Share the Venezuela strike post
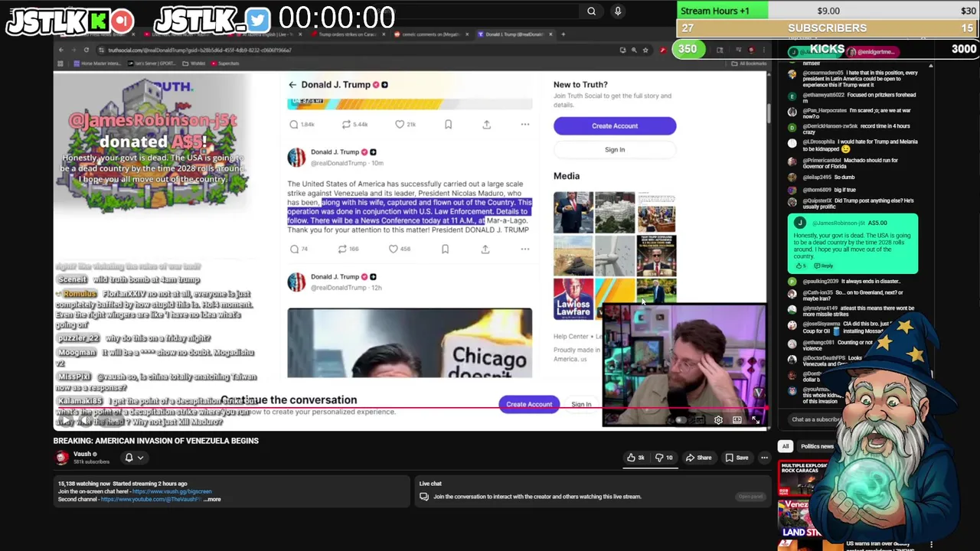 (x=485, y=249)
